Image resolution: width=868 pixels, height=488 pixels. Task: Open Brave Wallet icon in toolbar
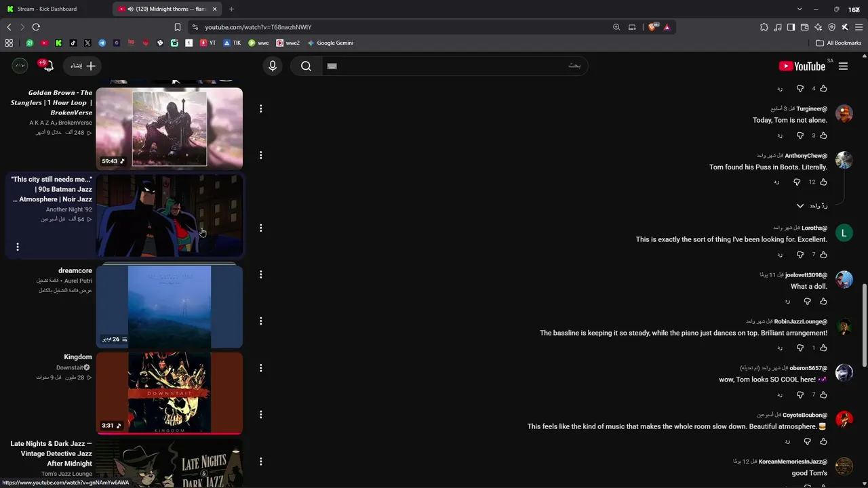[804, 27]
